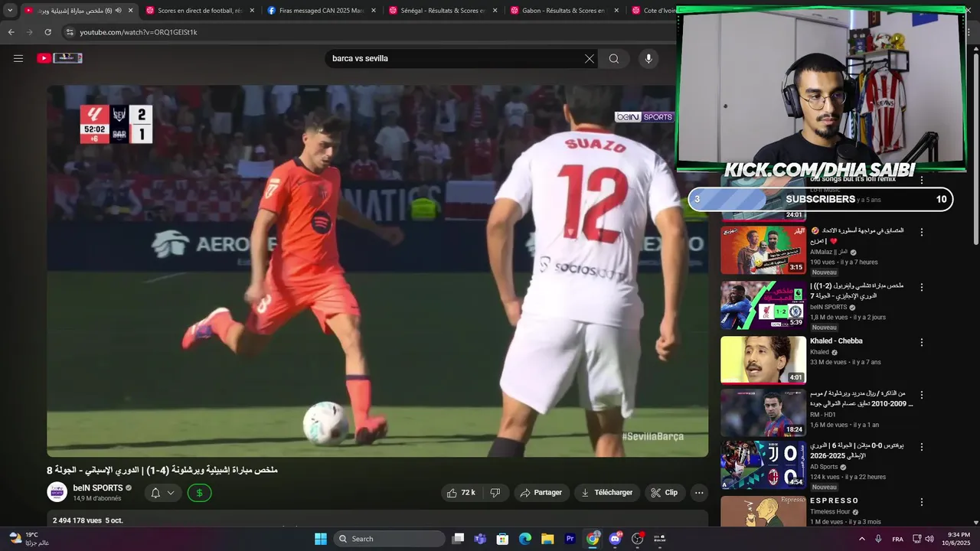Go to YouTube home via logo
Screen dimensions: 980x551
tap(59, 58)
